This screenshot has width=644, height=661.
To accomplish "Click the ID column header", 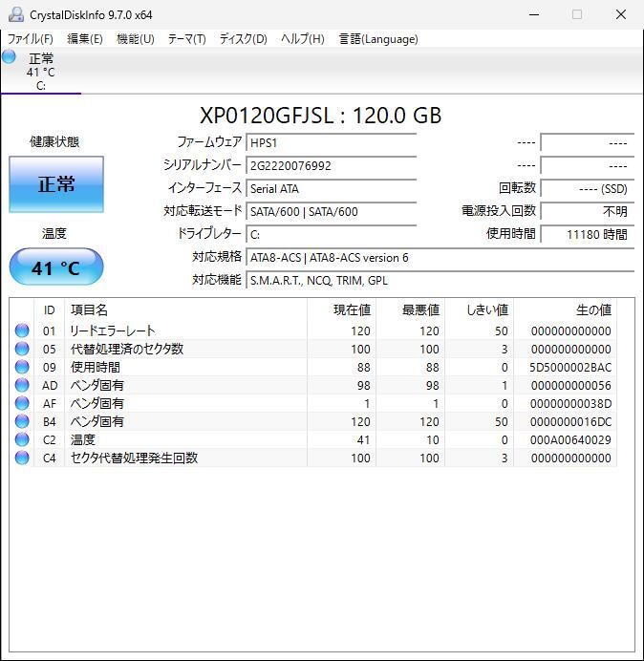I will click(50, 310).
